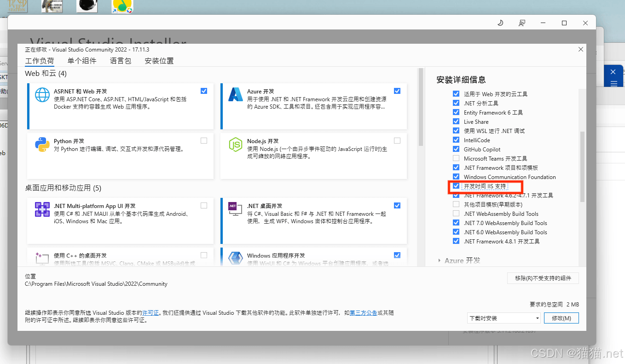Click the feedback icon in installer title bar
This screenshot has width=625, height=364.
click(521, 23)
